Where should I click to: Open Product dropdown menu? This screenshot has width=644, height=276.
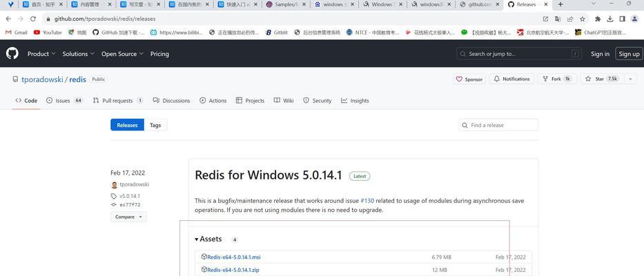(41, 54)
